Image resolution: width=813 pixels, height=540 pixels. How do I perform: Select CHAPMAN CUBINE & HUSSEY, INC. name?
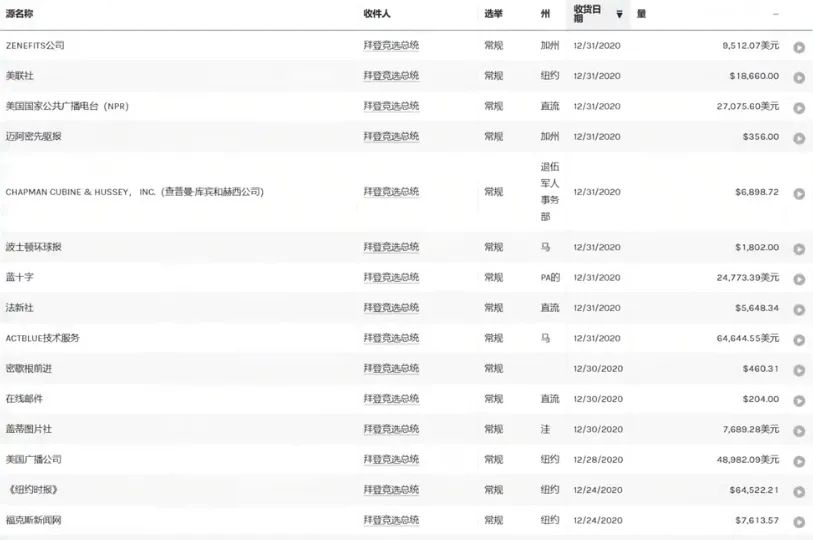(x=134, y=192)
